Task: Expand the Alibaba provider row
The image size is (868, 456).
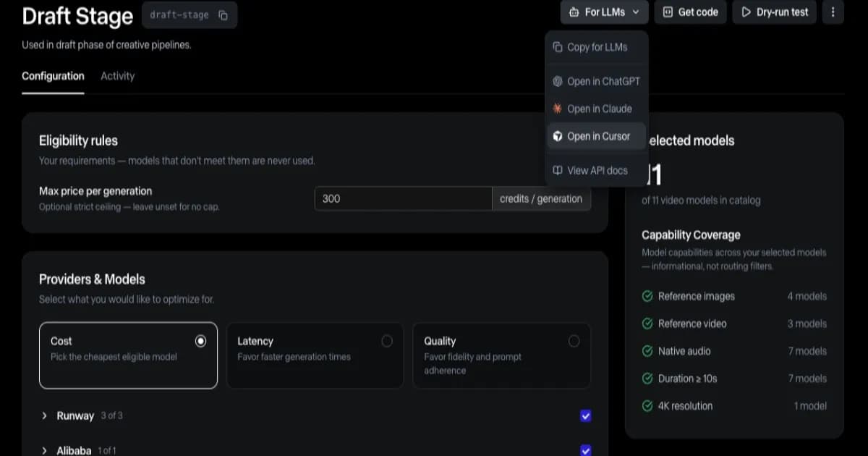Action: 44,450
